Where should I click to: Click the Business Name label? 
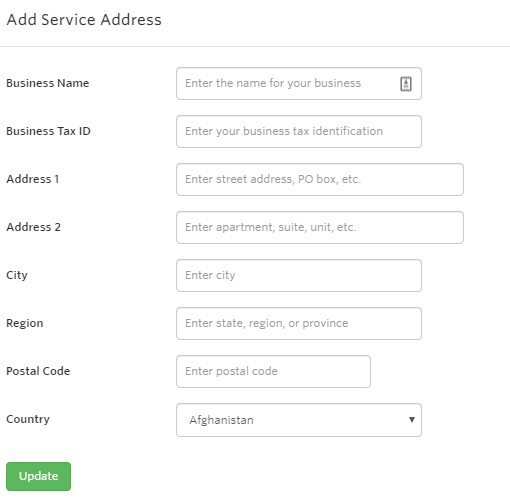click(48, 83)
